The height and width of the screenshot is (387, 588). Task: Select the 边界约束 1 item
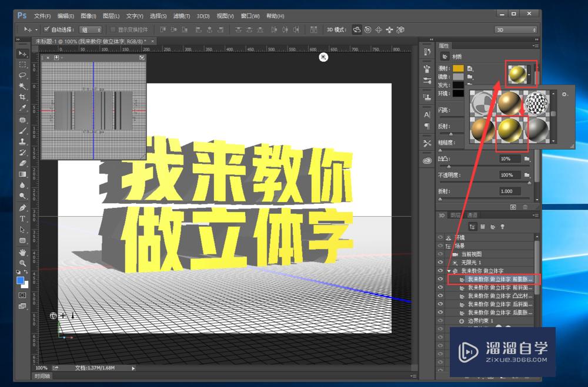click(x=480, y=321)
